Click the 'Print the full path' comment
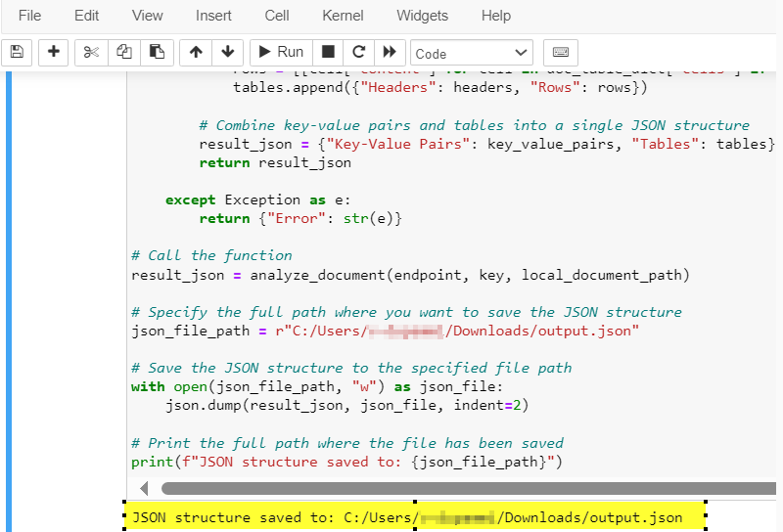 347,443
